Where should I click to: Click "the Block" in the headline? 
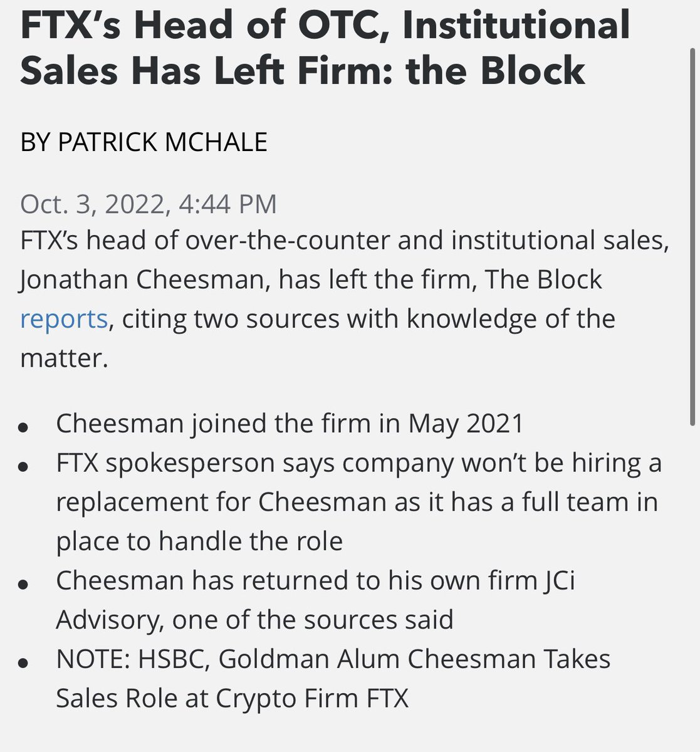(495, 70)
